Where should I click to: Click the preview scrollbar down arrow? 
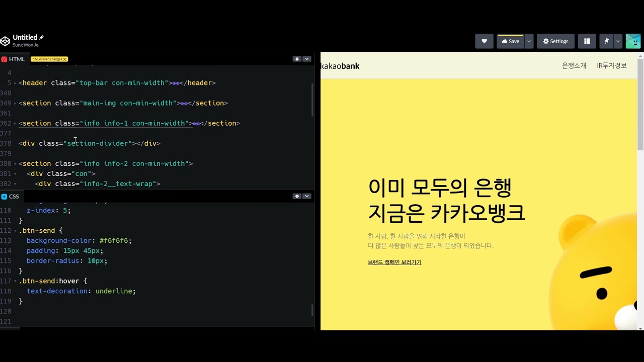pyautogui.click(x=640, y=328)
